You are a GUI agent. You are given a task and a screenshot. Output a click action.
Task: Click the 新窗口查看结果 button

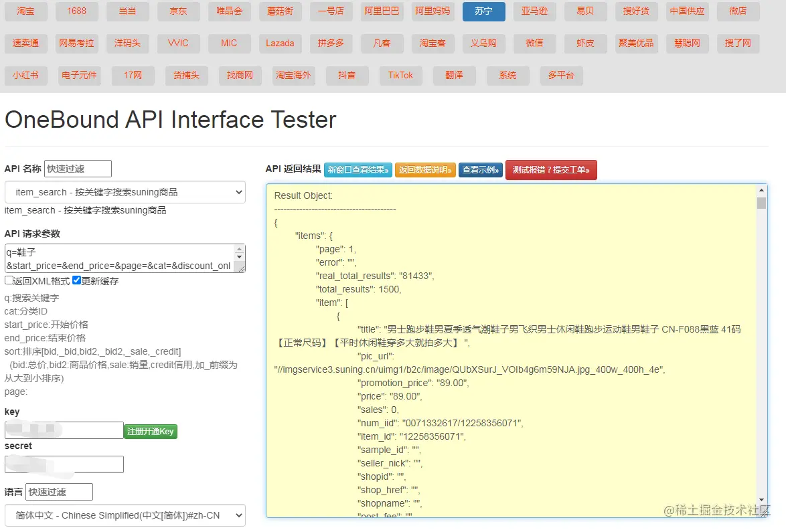point(358,171)
